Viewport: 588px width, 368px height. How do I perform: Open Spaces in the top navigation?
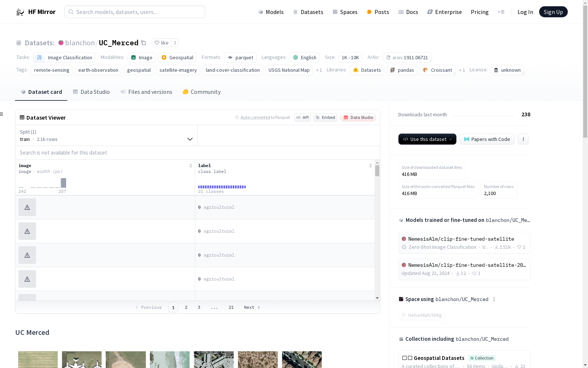pos(345,12)
